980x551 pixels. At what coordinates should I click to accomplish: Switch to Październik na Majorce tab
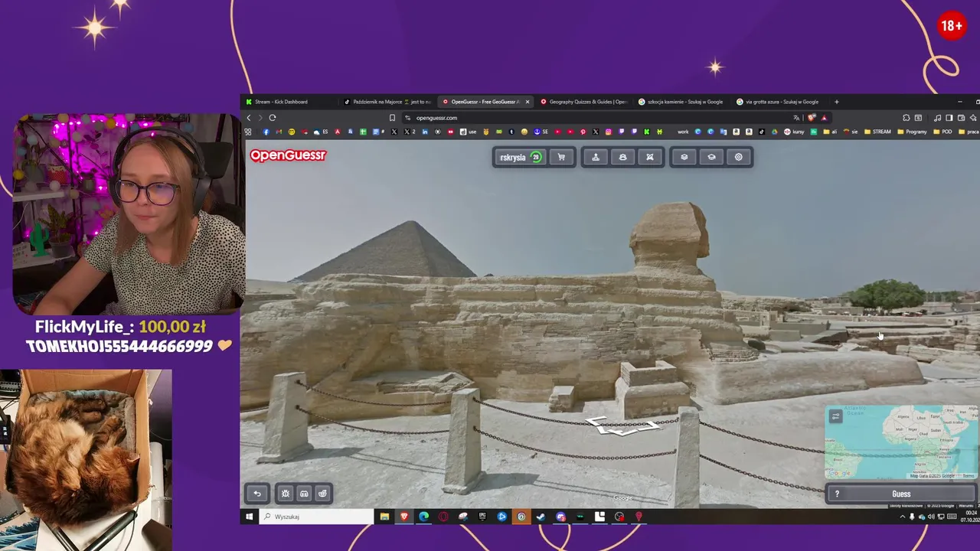coord(387,102)
